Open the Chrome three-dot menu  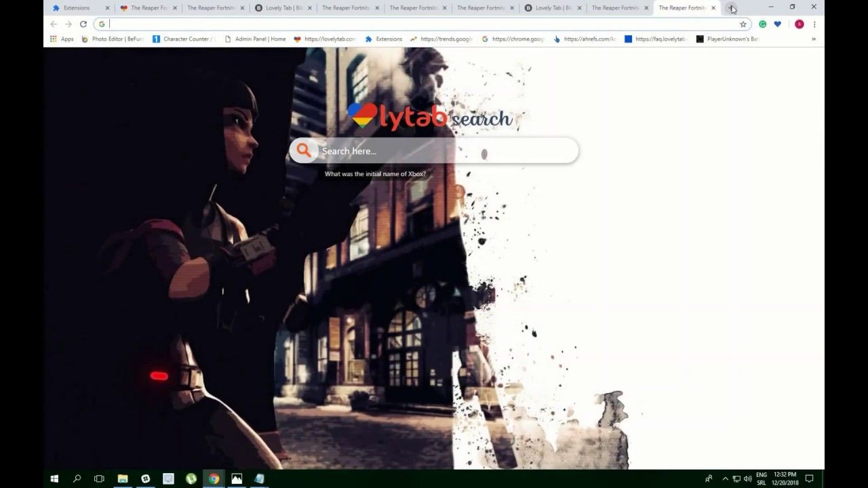pyautogui.click(x=814, y=24)
